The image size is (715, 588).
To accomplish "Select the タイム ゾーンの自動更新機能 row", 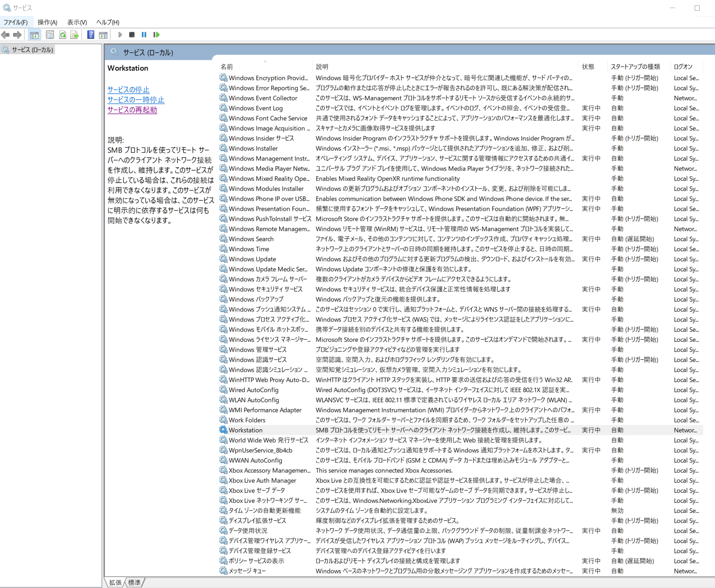I will [x=460, y=510].
